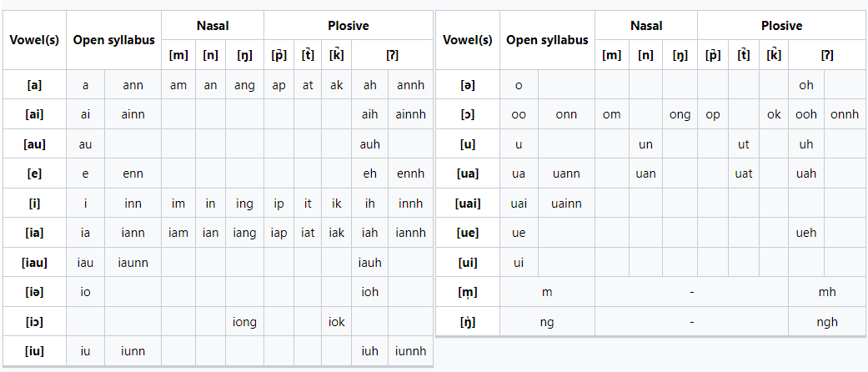The height and width of the screenshot is (372, 868).
Task: Select the 'ueh' cell
Action: [x=806, y=234]
